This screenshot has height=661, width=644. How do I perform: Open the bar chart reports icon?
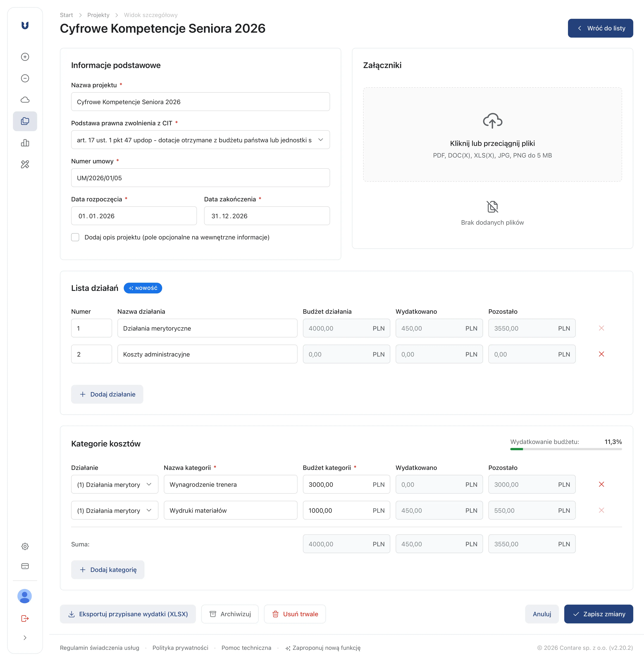pos(25,143)
